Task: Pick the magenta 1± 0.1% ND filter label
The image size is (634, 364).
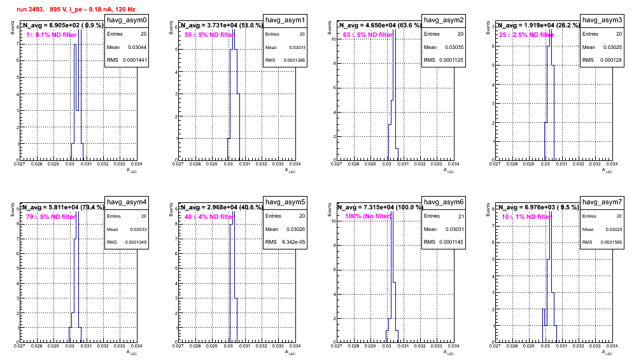Action: pyautogui.click(x=52, y=35)
